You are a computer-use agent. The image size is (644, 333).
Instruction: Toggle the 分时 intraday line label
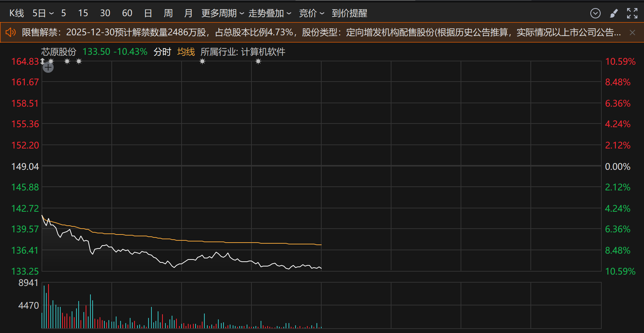pos(162,52)
